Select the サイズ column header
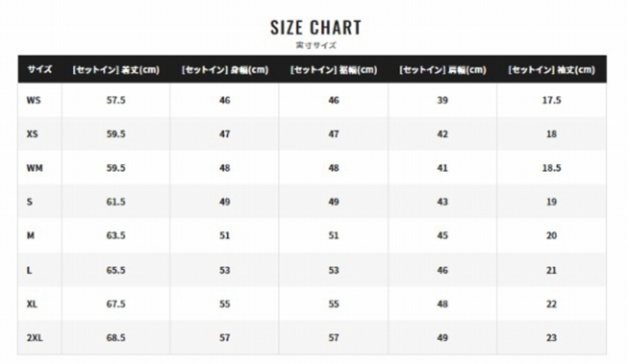This screenshot has width=628, height=364. coord(39,70)
